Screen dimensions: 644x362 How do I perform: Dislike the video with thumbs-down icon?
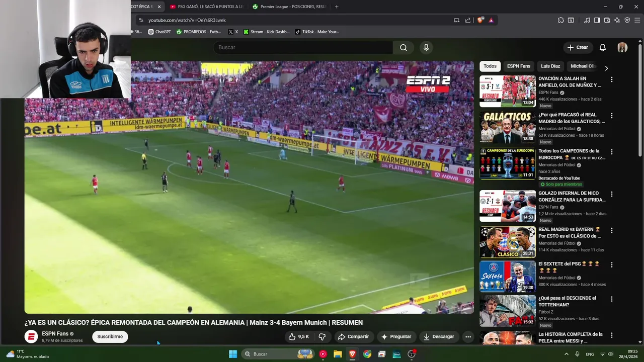pyautogui.click(x=322, y=337)
